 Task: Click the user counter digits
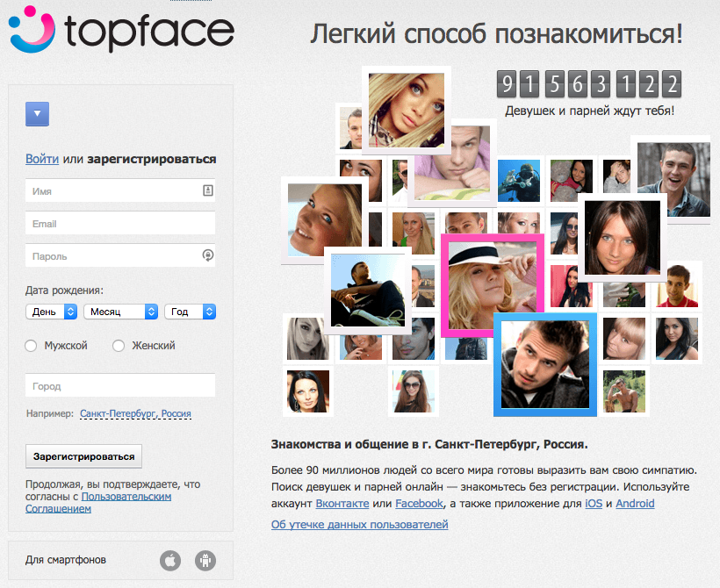589,84
